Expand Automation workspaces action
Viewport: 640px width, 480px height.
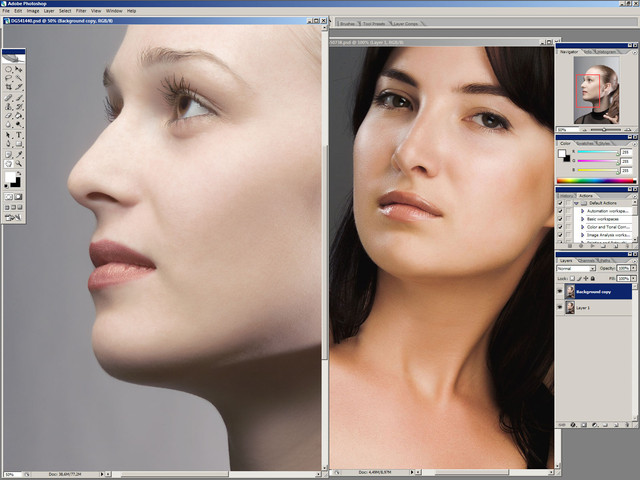(583, 211)
